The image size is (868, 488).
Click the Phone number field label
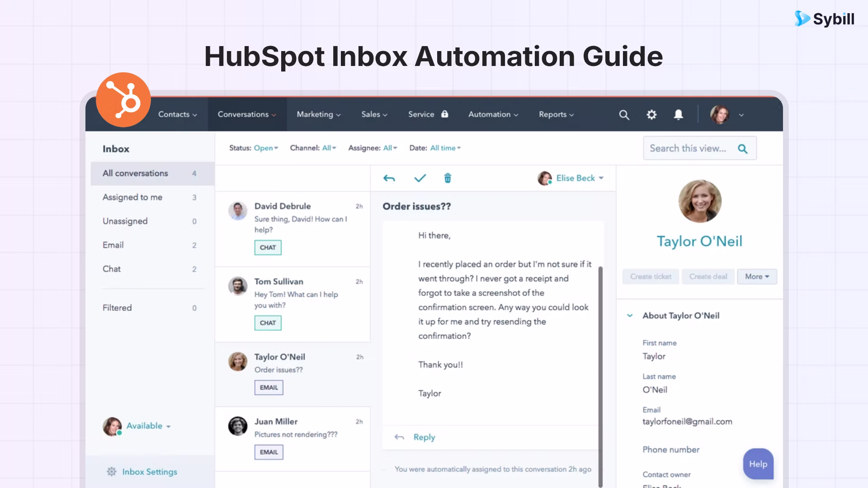point(671,450)
